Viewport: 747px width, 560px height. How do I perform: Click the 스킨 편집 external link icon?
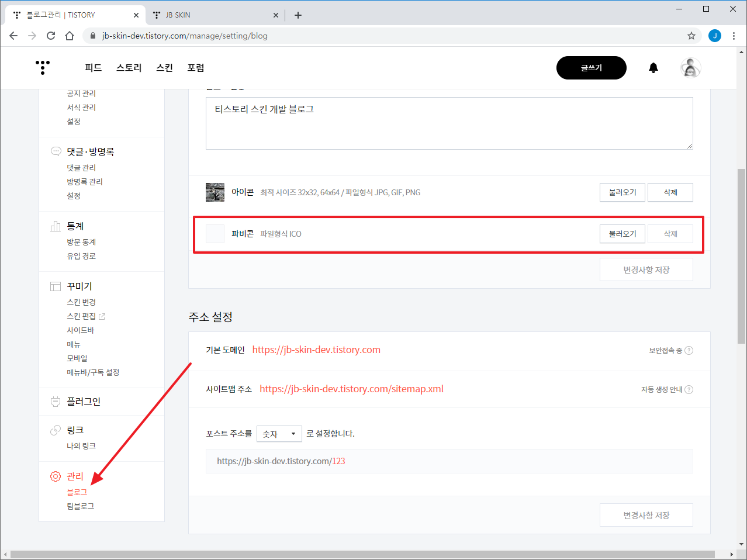[102, 316]
